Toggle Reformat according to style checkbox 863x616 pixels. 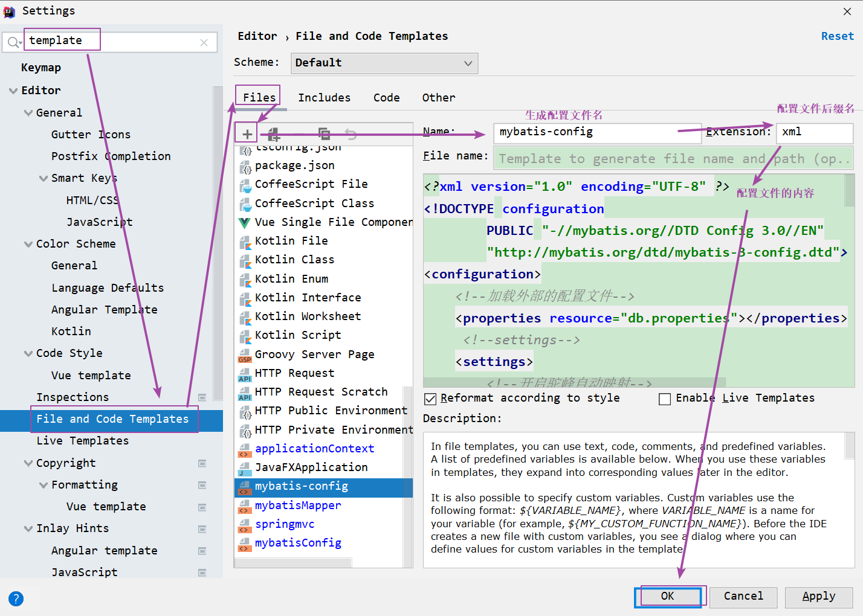pos(430,399)
